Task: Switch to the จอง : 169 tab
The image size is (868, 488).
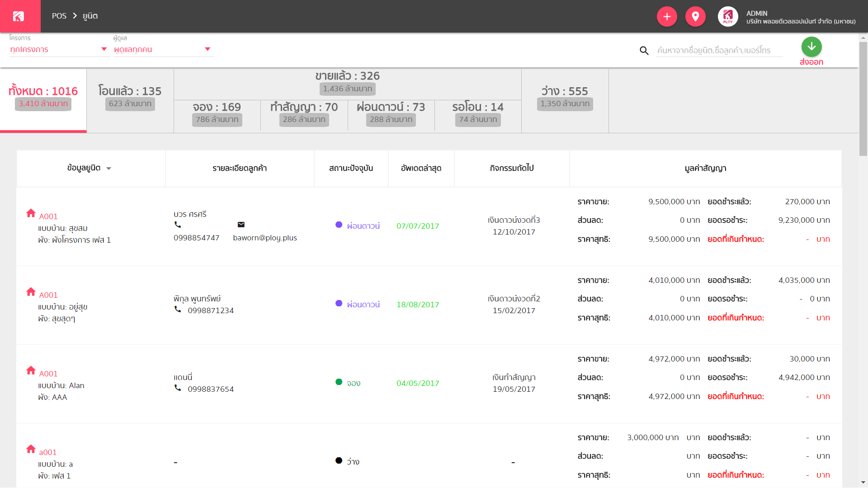Action: pyautogui.click(x=217, y=116)
